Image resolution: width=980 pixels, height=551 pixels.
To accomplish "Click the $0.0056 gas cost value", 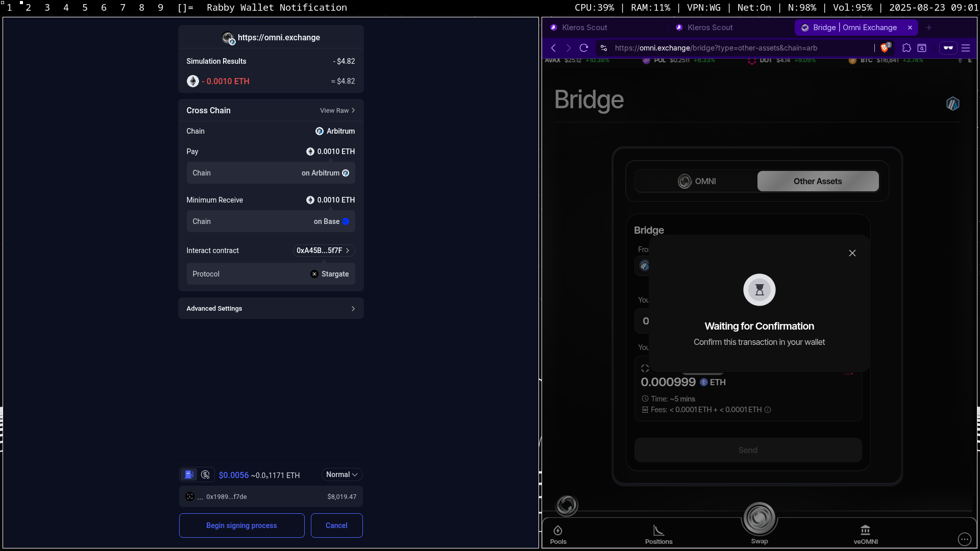I will tap(234, 475).
